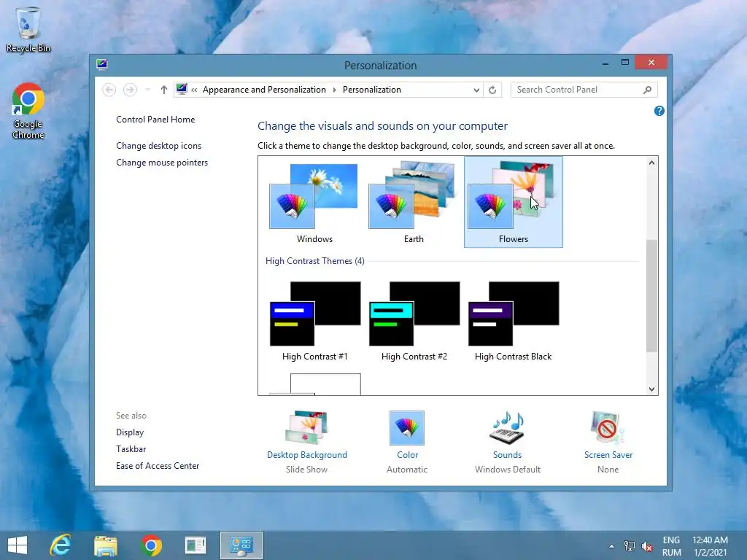Open Desktop Background slide show icon
The width and height of the screenshot is (747, 560).
point(307,427)
